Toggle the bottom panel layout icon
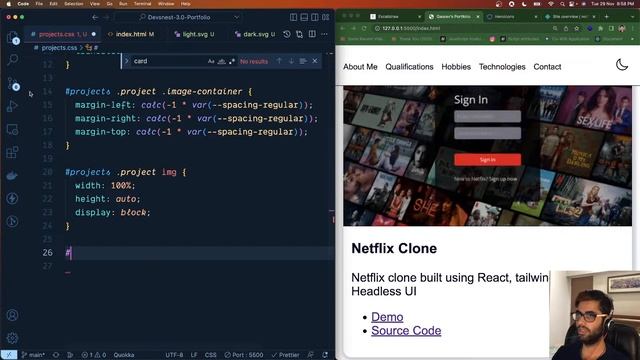This screenshot has height=360, width=640. click(304, 17)
